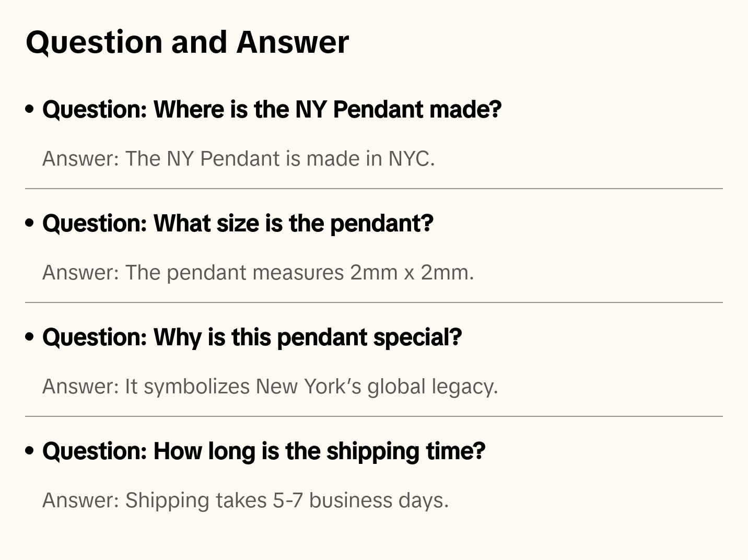Click the divider below the NYC answer
The width and height of the screenshot is (748, 560).
374,189
